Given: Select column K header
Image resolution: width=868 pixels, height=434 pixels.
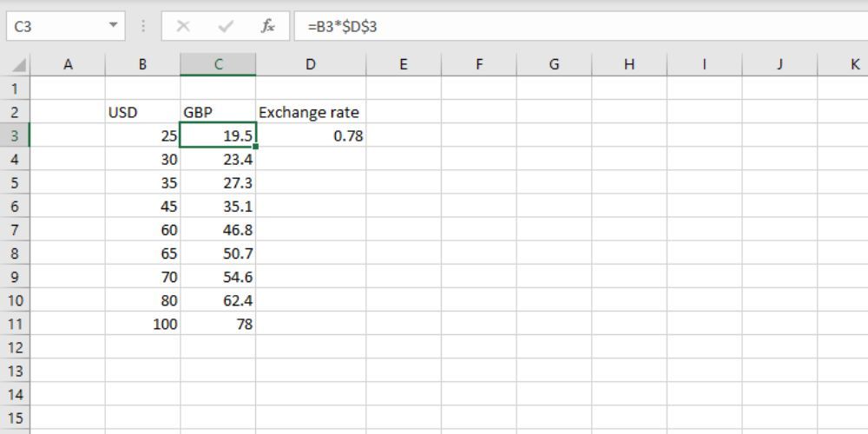Looking at the screenshot, I should (854, 64).
